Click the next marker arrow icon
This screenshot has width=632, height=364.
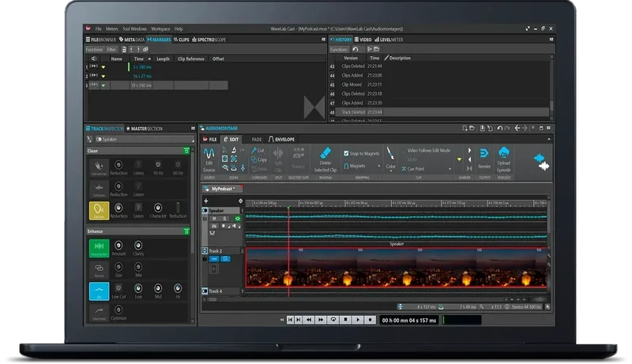[469, 150]
